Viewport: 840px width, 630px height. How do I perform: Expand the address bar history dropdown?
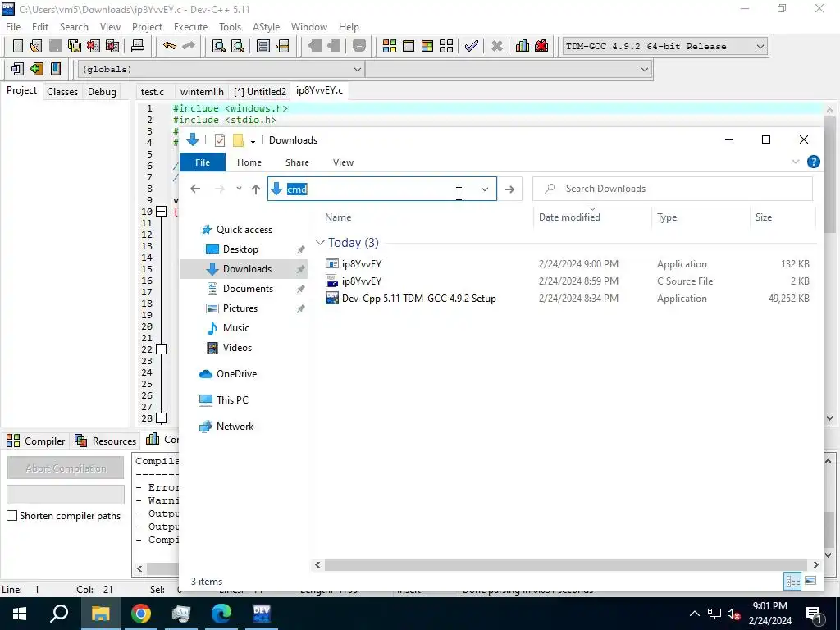pos(484,189)
